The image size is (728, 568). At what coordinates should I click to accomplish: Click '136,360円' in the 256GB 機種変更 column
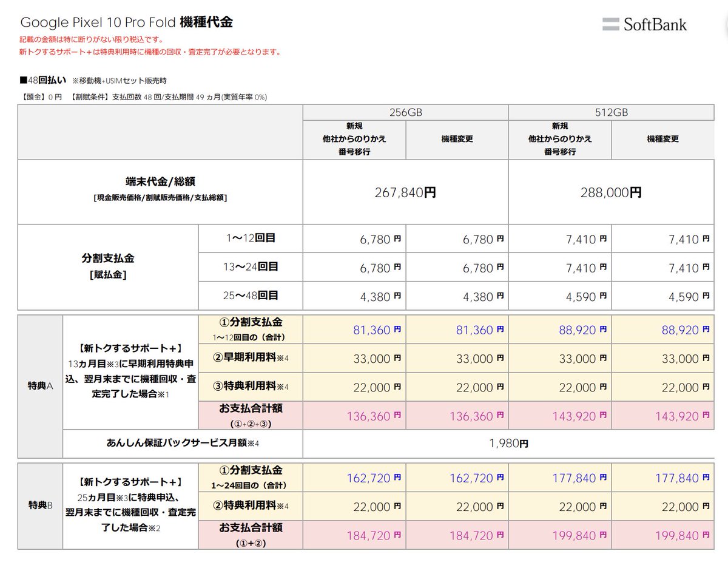click(477, 416)
